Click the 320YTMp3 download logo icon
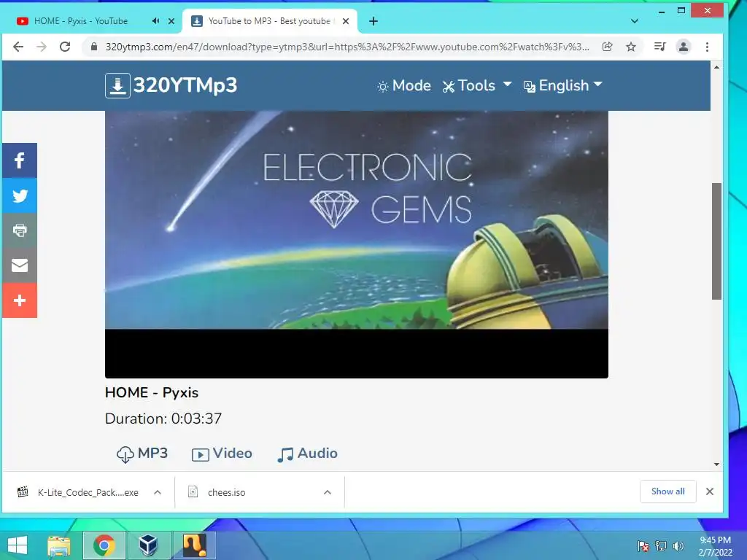 pyautogui.click(x=117, y=86)
